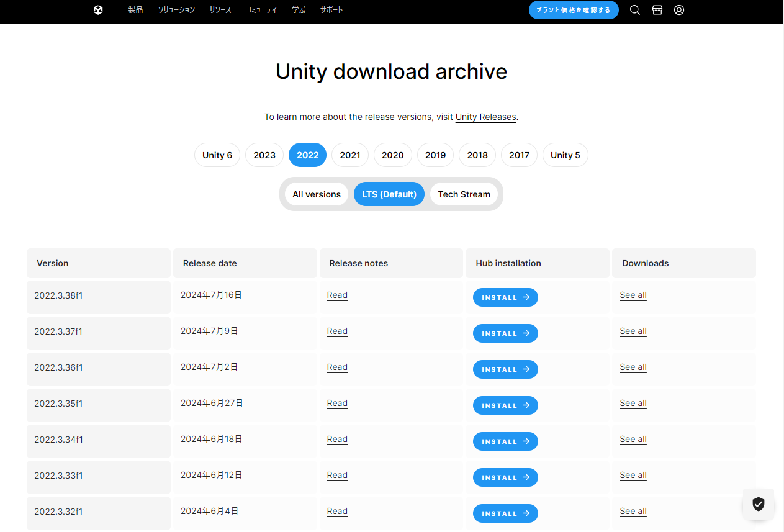
Task: Open the Asset Store icon
Action: point(657,10)
